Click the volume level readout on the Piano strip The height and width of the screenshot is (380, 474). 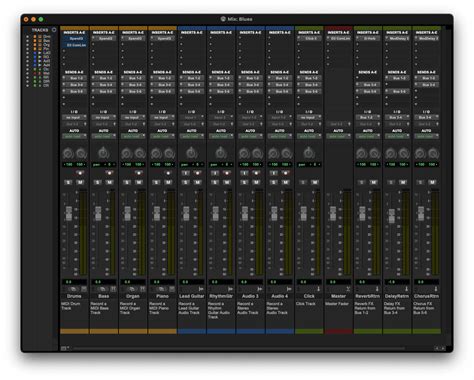pos(162,282)
